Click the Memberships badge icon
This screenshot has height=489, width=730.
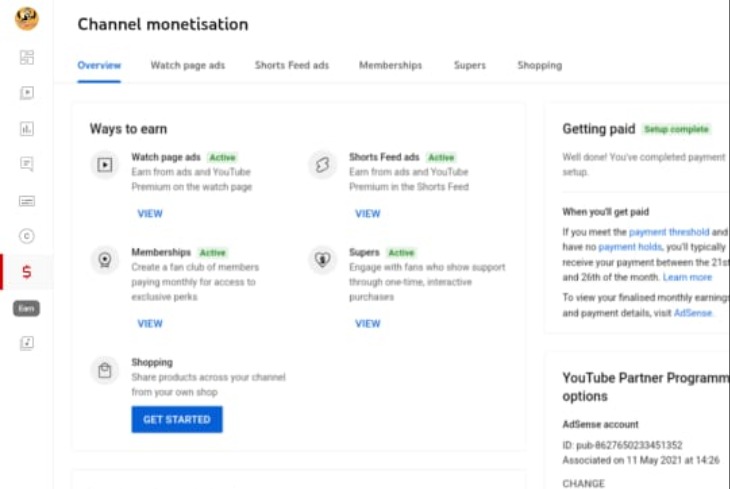105,259
